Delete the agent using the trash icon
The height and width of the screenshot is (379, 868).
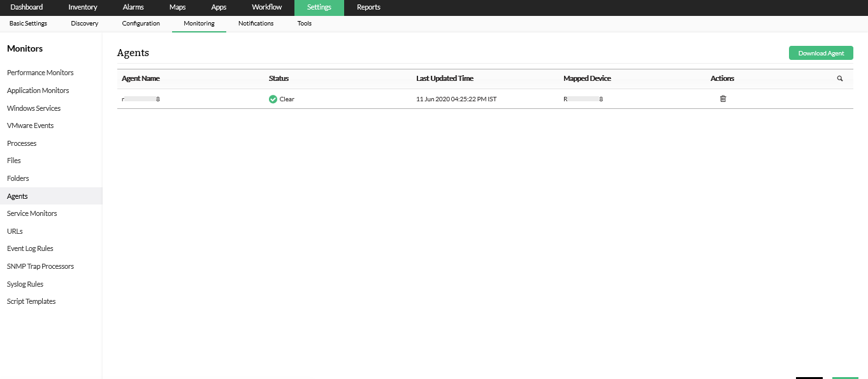click(723, 99)
